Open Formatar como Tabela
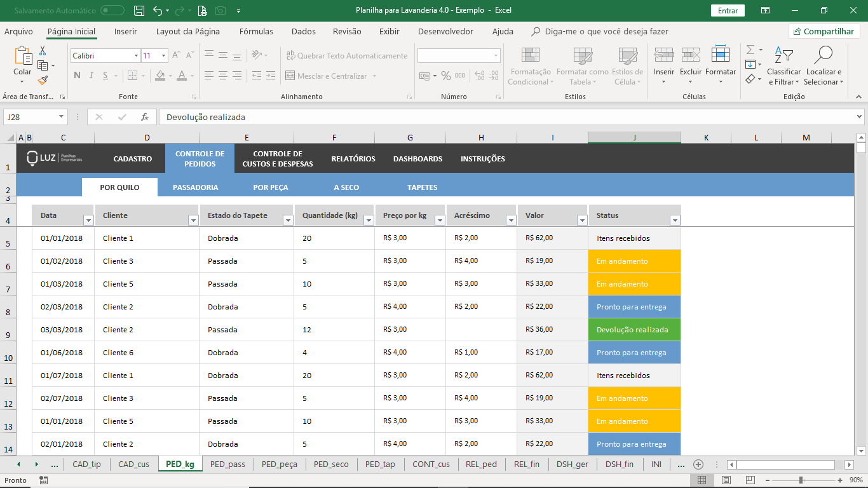 [582, 65]
